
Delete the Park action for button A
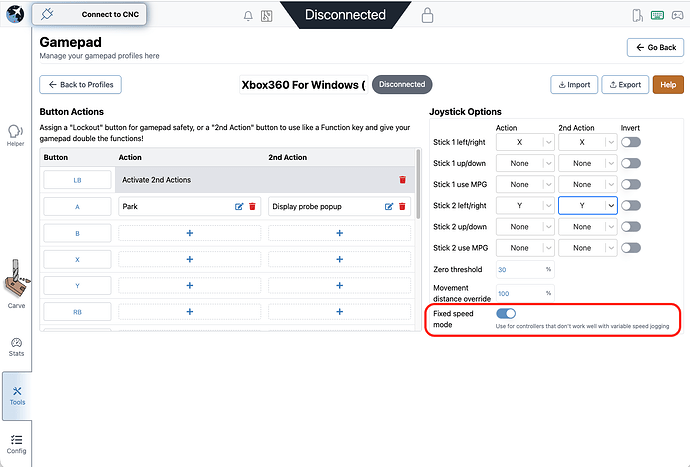click(252, 206)
